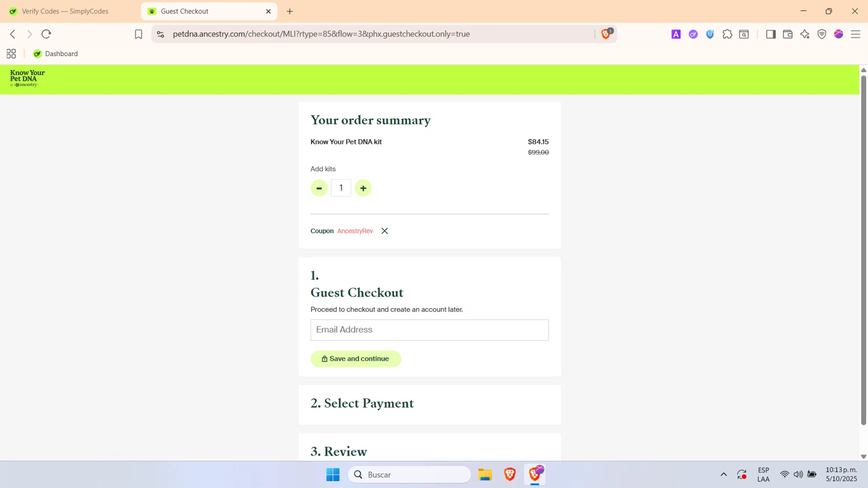Image resolution: width=868 pixels, height=488 pixels.
Task: Click the ESP LAA language indicator
Action: tap(763, 475)
